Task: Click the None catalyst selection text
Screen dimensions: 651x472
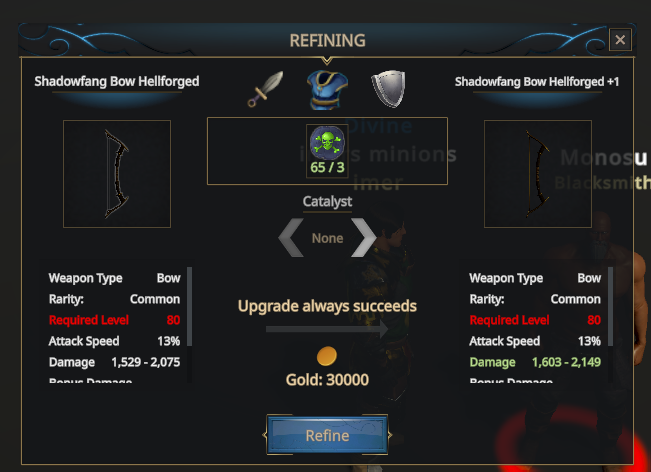Action: click(327, 238)
